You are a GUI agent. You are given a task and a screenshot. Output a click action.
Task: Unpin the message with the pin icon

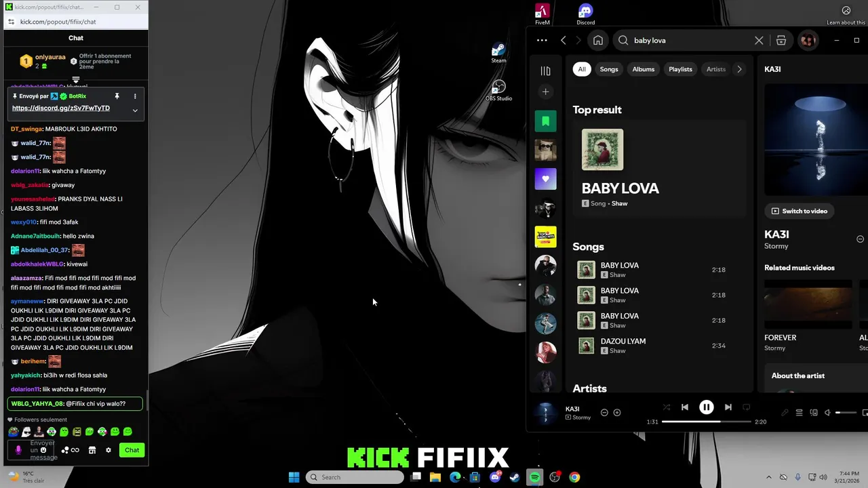tap(117, 96)
